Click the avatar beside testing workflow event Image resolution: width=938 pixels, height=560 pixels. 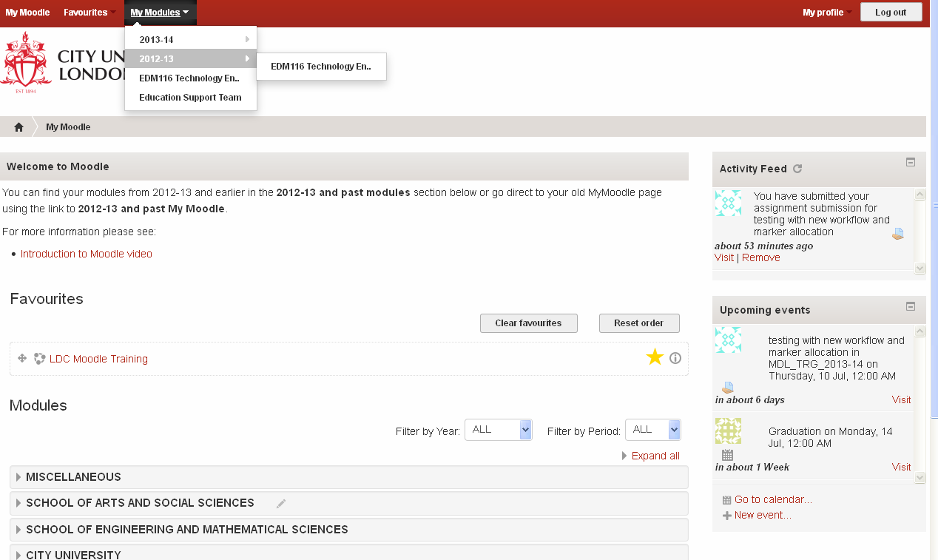pos(728,340)
